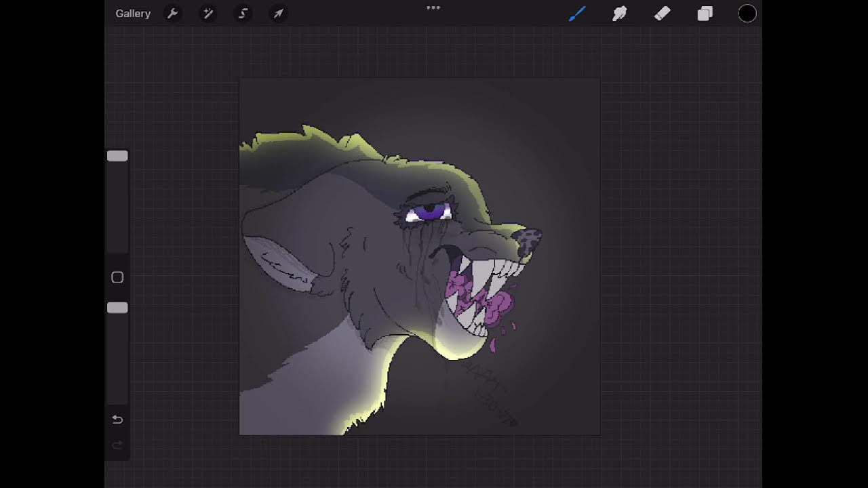The height and width of the screenshot is (488, 868).
Task: Click the brush opacity slider handle
Action: click(x=117, y=308)
